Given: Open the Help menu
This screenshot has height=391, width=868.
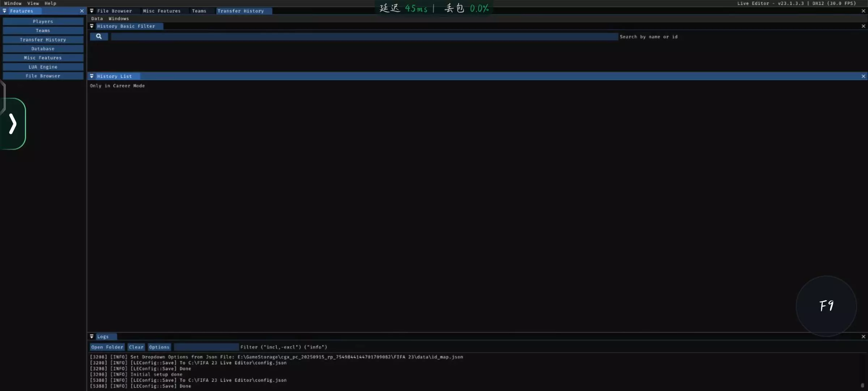Looking at the screenshot, I should tap(50, 3).
